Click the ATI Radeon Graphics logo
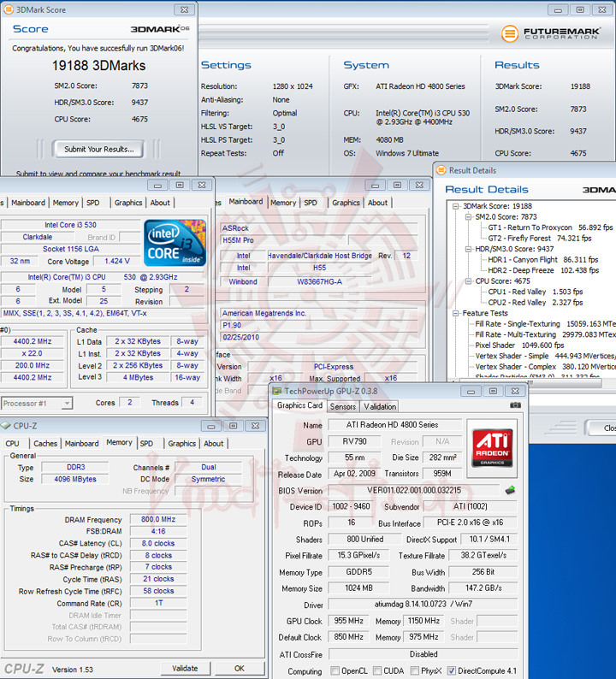Viewport: 616px width, 679px height. [492, 448]
